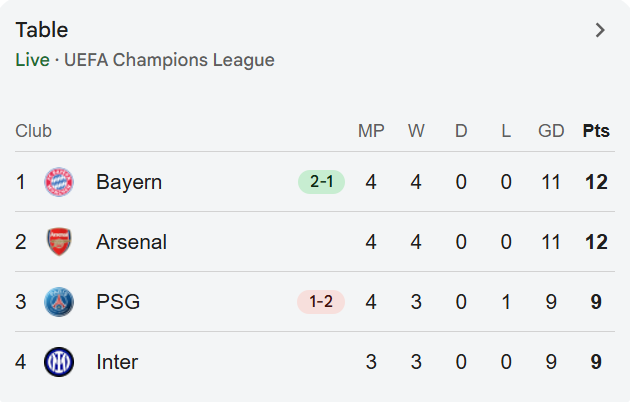The image size is (630, 402).
Task: Click the green Live status label
Action: coord(32,60)
